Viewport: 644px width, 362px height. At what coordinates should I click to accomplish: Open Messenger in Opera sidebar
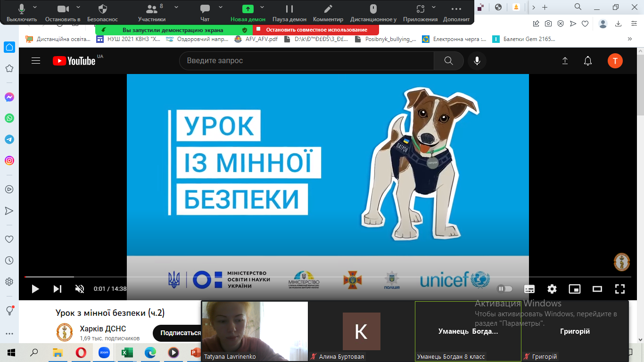coord(9,97)
